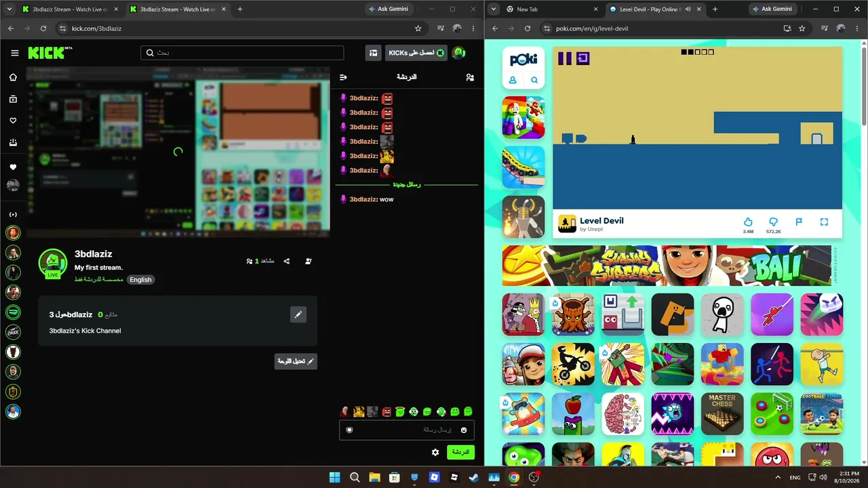Open the Poki search icon
Image resolution: width=868 pixels, height=488 pixels.
(534, 80)
